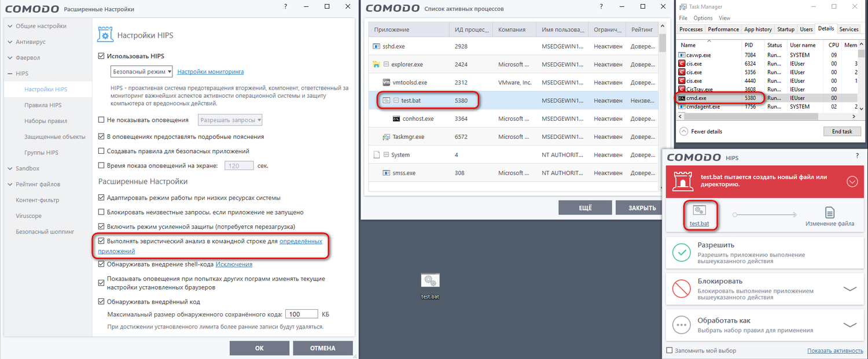Switch to App history tab
The image size is (868, 359).
[758, 29]
